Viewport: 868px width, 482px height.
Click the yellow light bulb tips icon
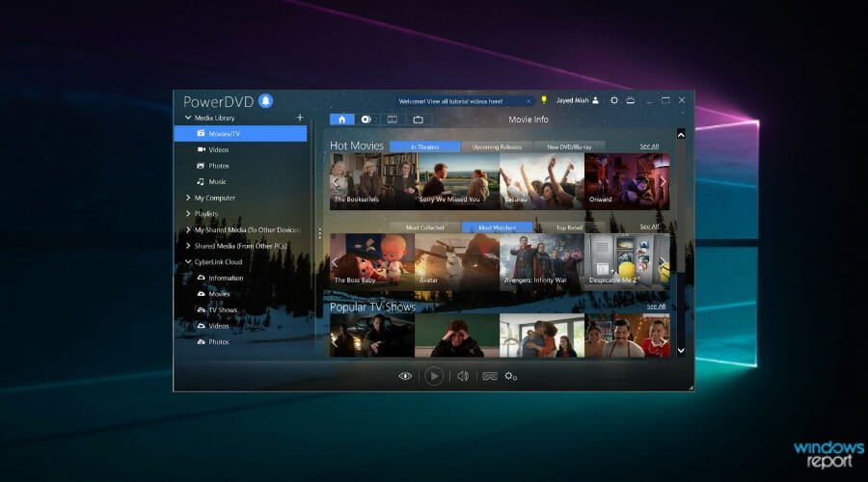coord(544,100)
